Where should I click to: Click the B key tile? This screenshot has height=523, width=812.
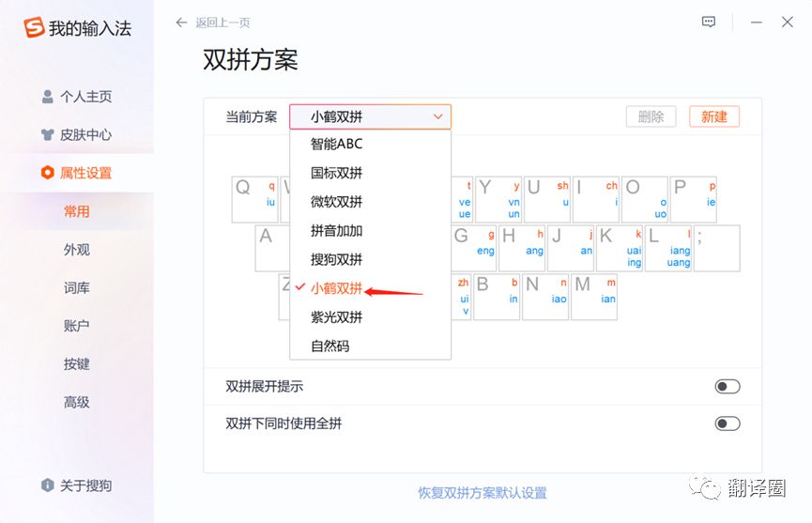pos(497,297)
